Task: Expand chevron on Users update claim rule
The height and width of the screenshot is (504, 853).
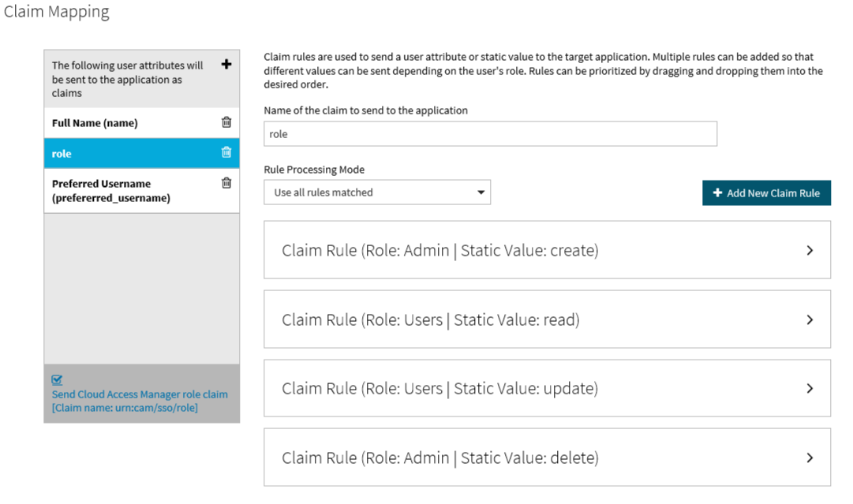Action: (810, 388)
